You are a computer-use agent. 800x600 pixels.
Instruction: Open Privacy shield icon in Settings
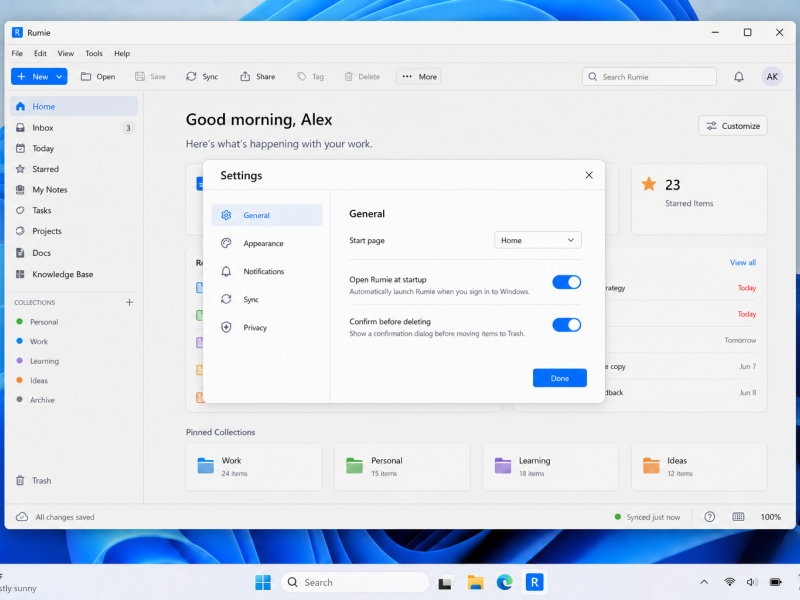(x=226, y=328)
